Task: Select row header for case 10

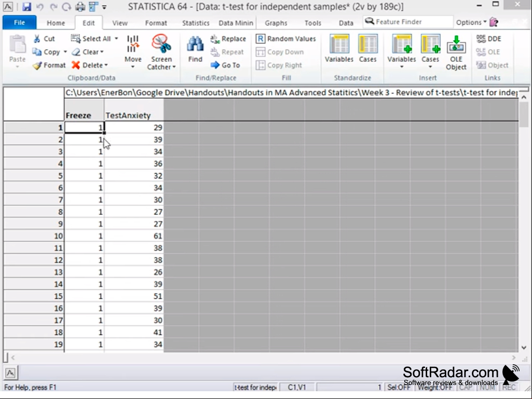Action: 34,236
